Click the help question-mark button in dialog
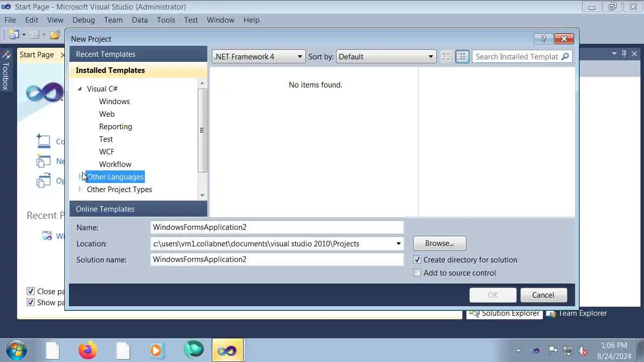 pos(543,39)
